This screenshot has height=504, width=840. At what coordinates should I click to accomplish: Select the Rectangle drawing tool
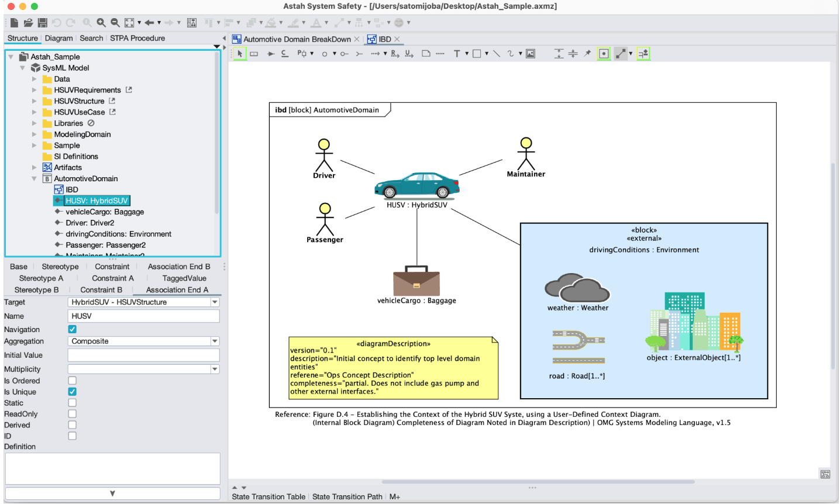point(478,53)
